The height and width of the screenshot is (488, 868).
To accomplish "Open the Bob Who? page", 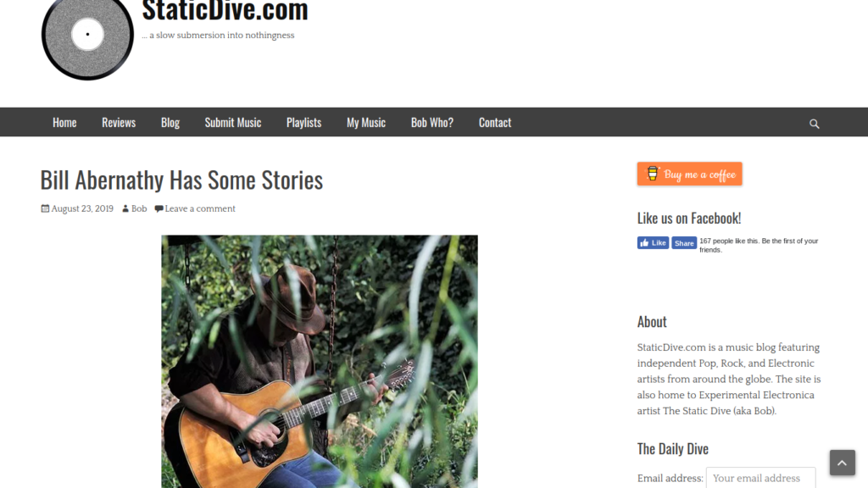I will (x=431, y=122).
